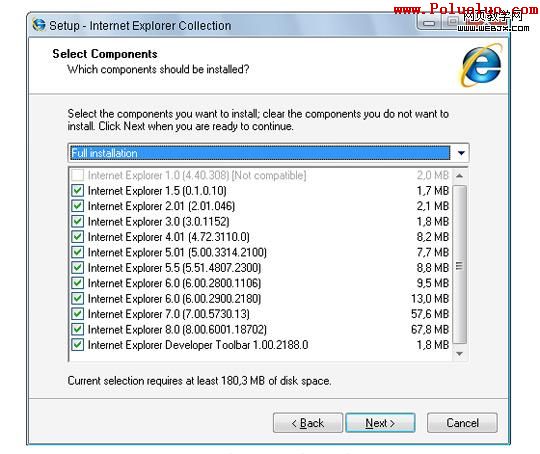Toggle Internet Explorer Developer Toolbar checkbox
Screen dimensions: 540x454
point(77,345)
